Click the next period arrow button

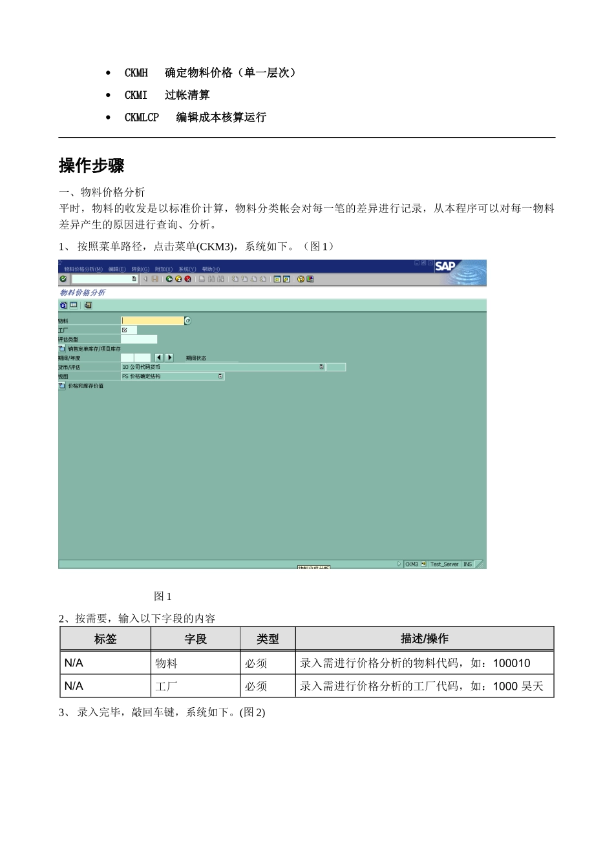tap(169, 357)
